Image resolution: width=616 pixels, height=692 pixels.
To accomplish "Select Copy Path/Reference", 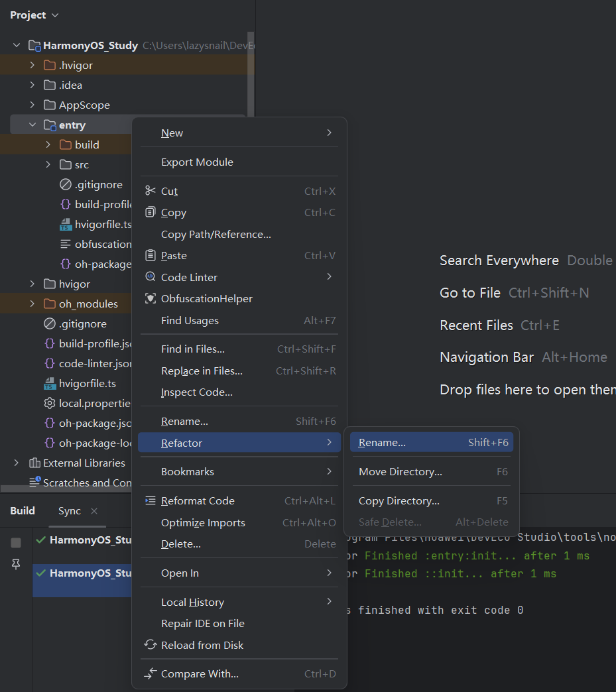I will [x=239, y=234].
